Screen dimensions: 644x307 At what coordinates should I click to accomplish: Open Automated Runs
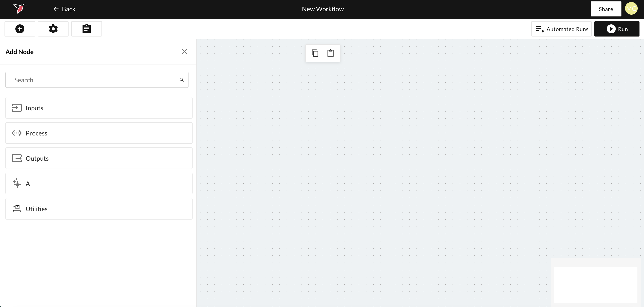561,29
